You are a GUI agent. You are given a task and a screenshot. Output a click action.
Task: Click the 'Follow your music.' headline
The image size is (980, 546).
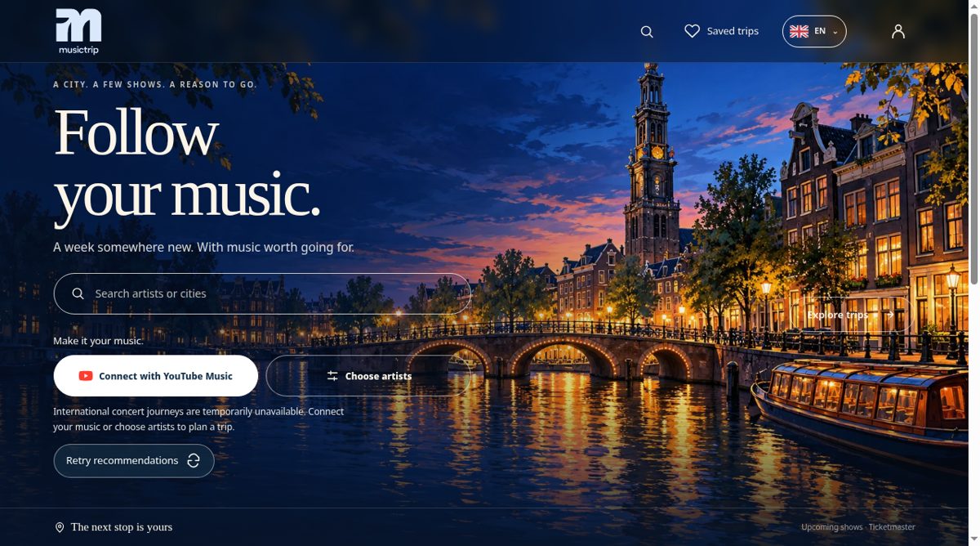tap(187, 164)
